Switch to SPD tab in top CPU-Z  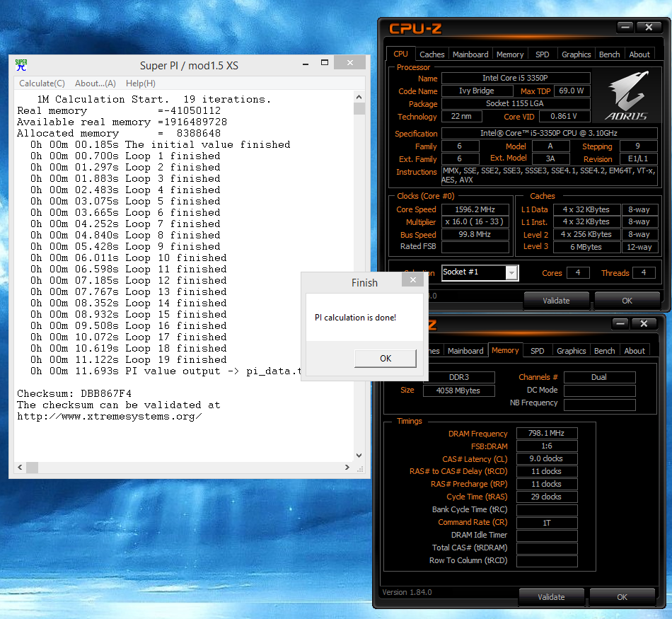click(x=542, y=54)
